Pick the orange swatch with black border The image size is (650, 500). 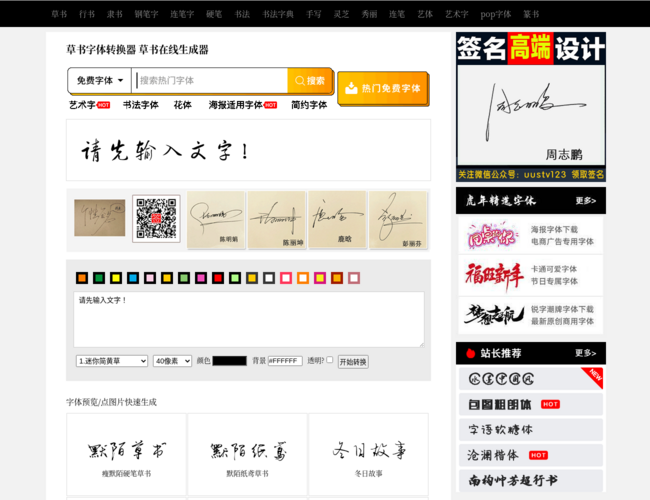82,278
